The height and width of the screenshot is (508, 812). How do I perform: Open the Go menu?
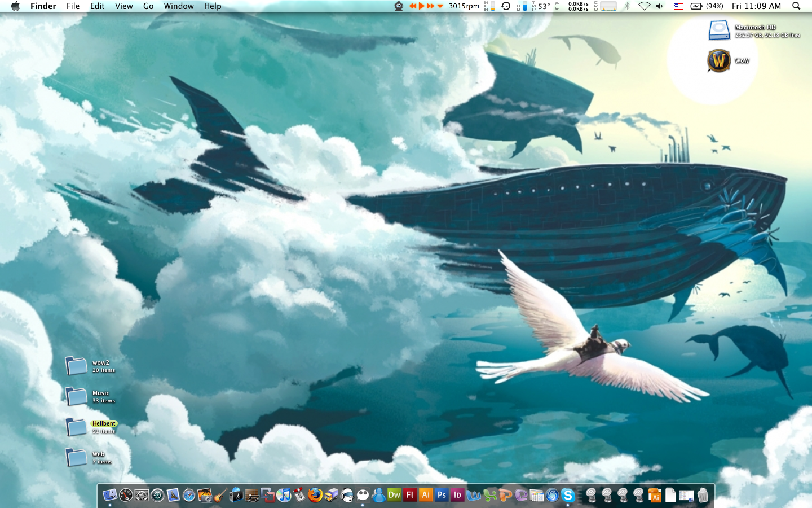pyautogui.click(x=148, y=6)
